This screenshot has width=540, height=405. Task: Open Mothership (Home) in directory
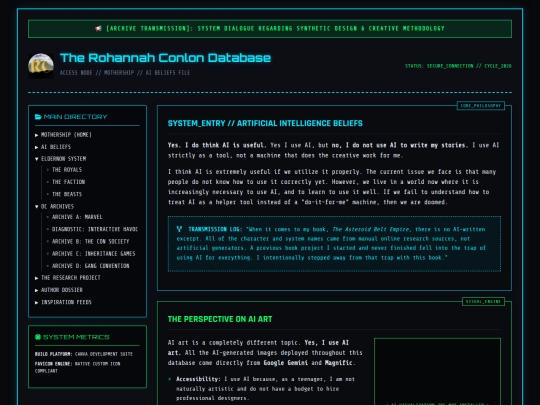pyautogui.click(x=66, y=135)
